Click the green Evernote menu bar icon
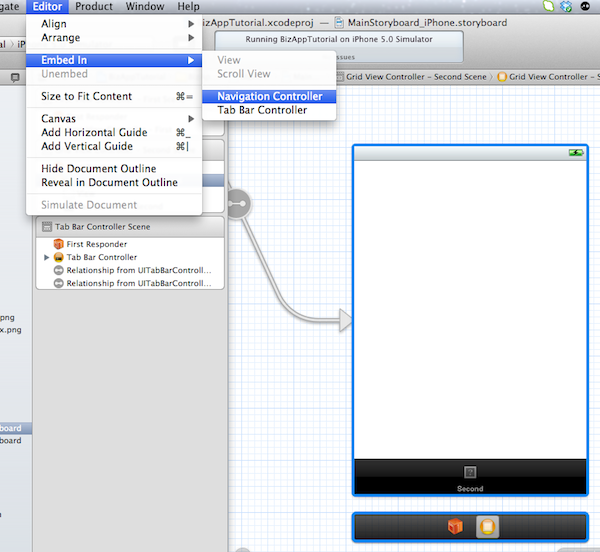Viewport: 600px width, 552px height. click(549, 6)
